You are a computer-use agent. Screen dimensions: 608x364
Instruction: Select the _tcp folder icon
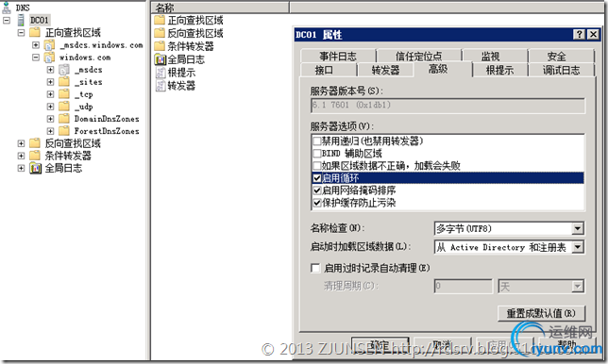(64, 94)
